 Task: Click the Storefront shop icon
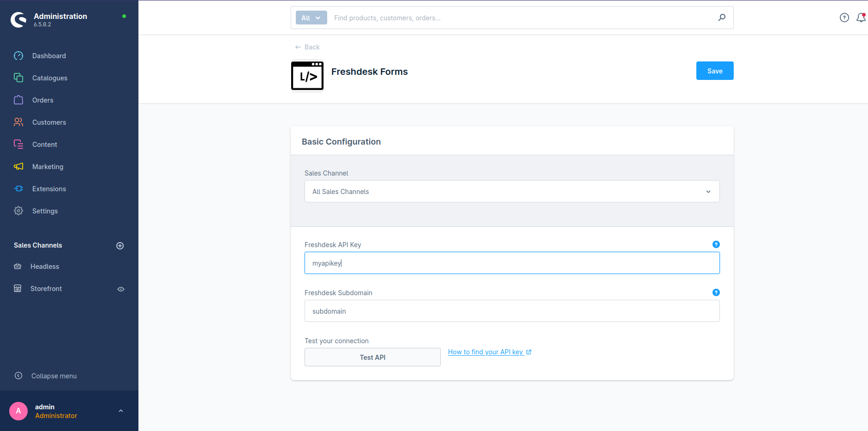pos(18,289)
